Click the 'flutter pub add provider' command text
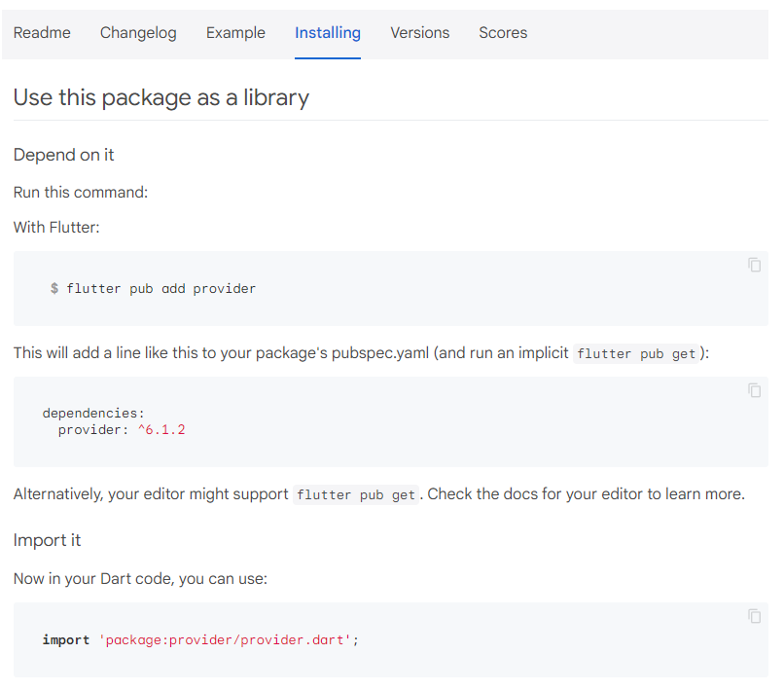This screenshot has width=784, height=690. [160, 289]
